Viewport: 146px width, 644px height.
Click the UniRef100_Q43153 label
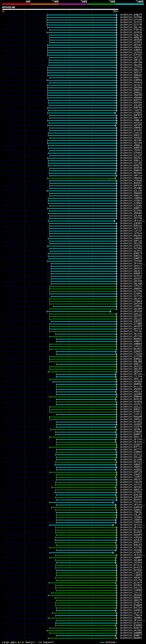tap(131, 366)
